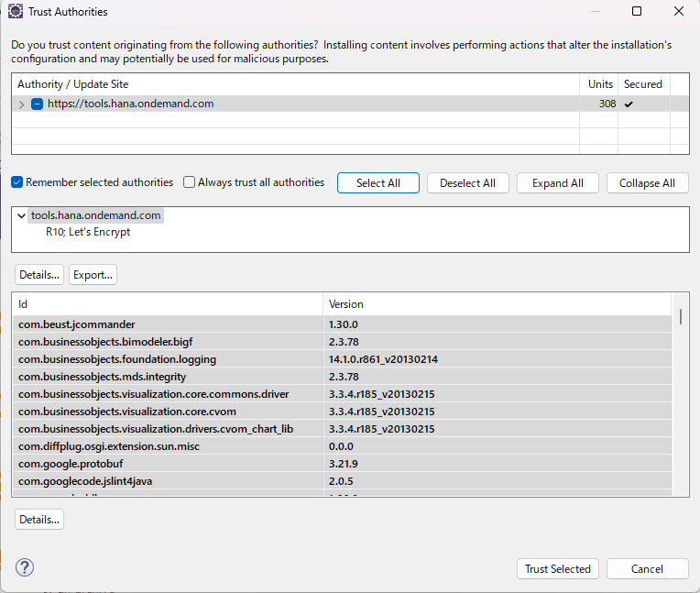Enable Always trust all authorities

(x=190, y=182)
